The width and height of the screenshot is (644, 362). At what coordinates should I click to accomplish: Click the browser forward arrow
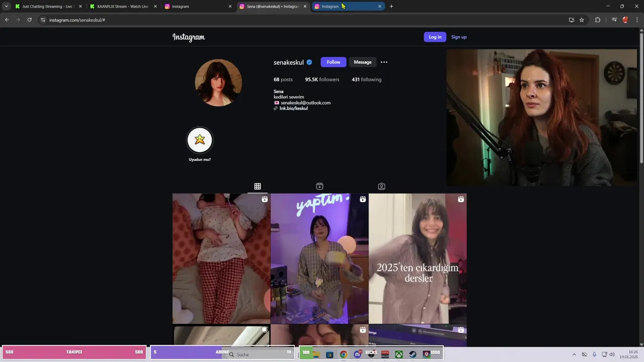click(x=18, y=20)
